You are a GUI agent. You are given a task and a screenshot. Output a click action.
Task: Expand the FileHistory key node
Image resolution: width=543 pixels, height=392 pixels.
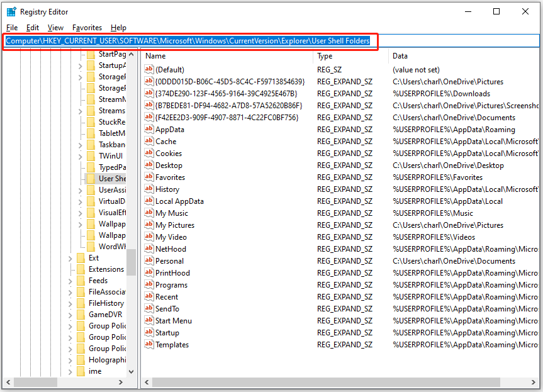70,303
